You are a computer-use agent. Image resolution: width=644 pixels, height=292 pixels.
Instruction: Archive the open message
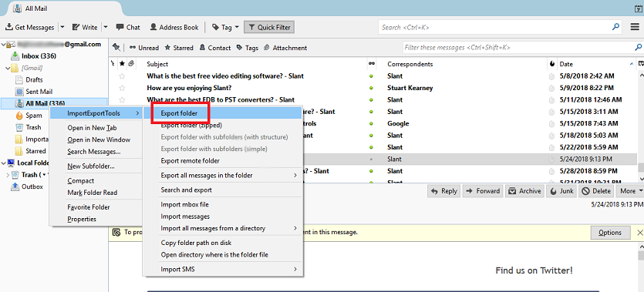coord(525,191)
